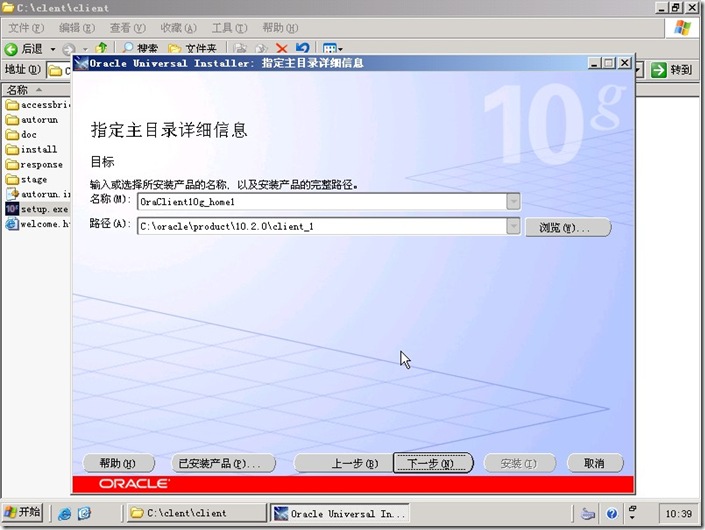Viewport: 705px width, 530px height.
Task: Select the response folder in file list
Action: pyautogui.click(x=34, y=165)
